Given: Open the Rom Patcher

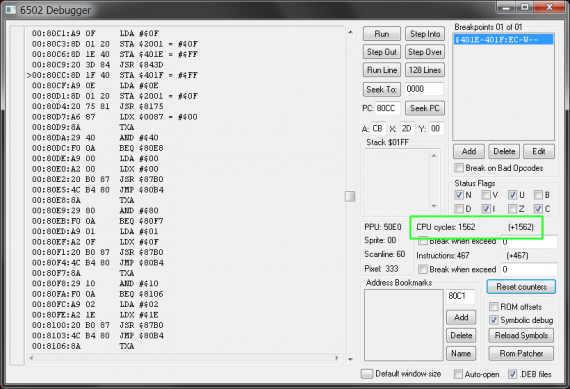Looking at the screenshot, I should (521, 353).
